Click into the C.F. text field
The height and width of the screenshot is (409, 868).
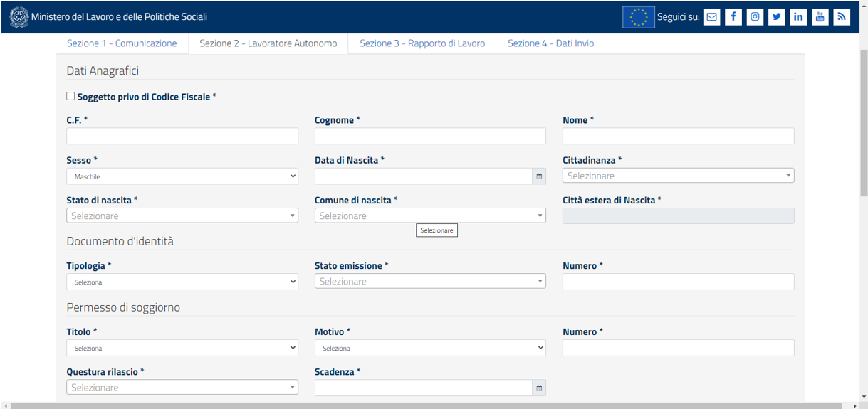(182, 137)
